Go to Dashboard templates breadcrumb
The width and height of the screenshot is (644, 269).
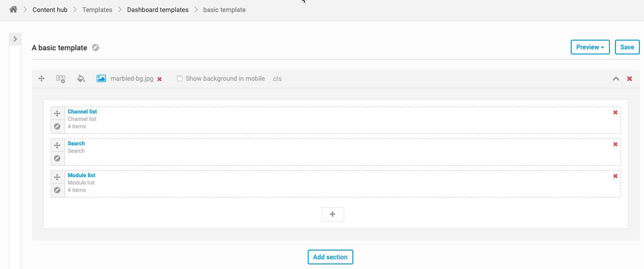158,10
